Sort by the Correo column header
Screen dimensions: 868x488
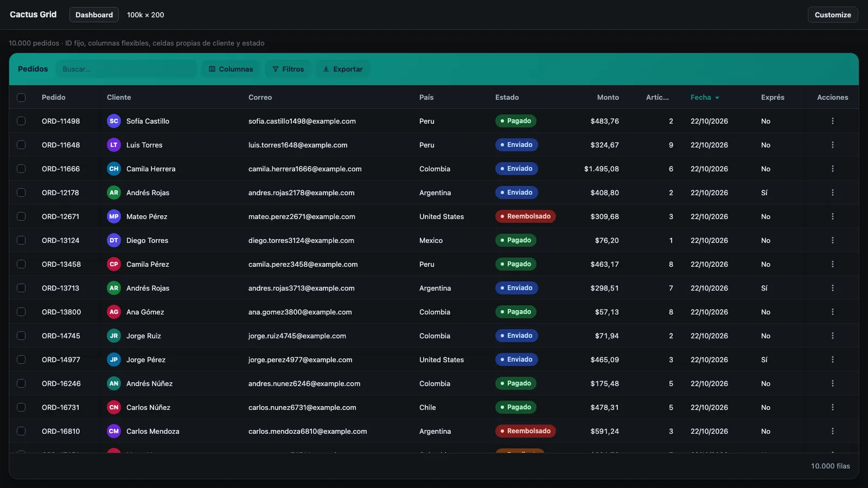point(260,98)
